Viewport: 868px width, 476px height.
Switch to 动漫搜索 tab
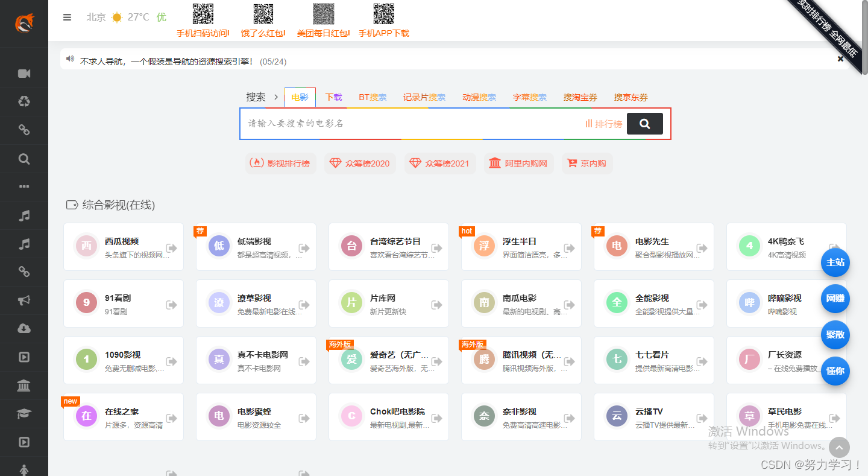(x=479, y=97)
